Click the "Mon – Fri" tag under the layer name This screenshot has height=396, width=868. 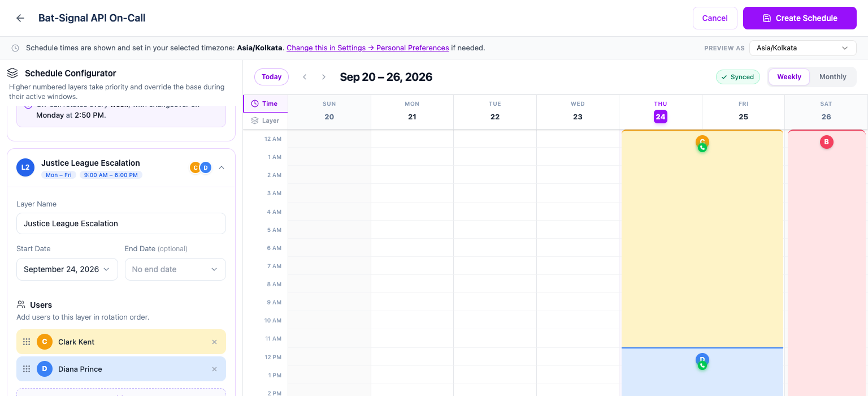(x=59, y=175)
